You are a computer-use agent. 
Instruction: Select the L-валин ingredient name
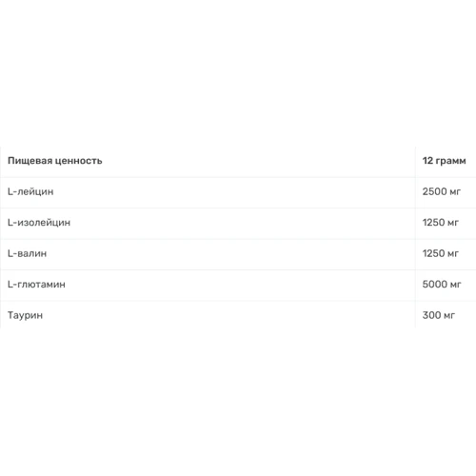pos(28,253)
